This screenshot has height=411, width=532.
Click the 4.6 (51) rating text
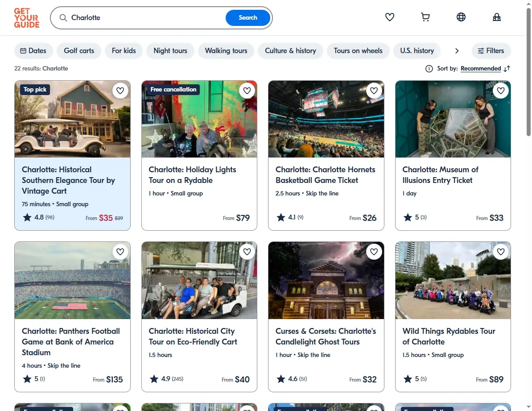[x=297, y=379]
